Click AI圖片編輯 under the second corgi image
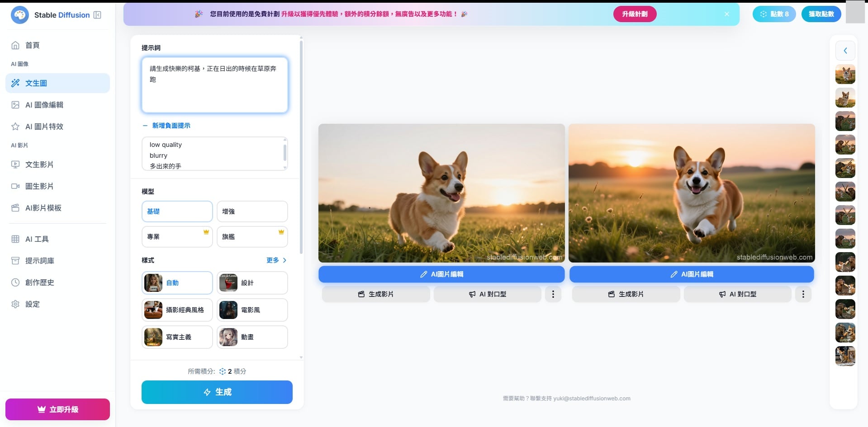This screenshot has width=868, height=427. click(691, 274)
